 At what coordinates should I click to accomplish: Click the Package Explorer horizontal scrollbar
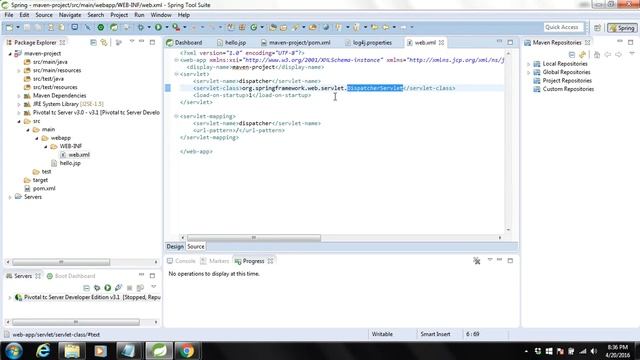click(x=61, y=262)
